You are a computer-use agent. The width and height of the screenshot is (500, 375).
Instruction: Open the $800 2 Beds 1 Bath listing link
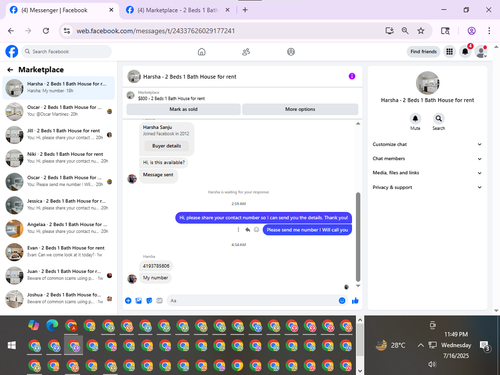click(171, 98)
